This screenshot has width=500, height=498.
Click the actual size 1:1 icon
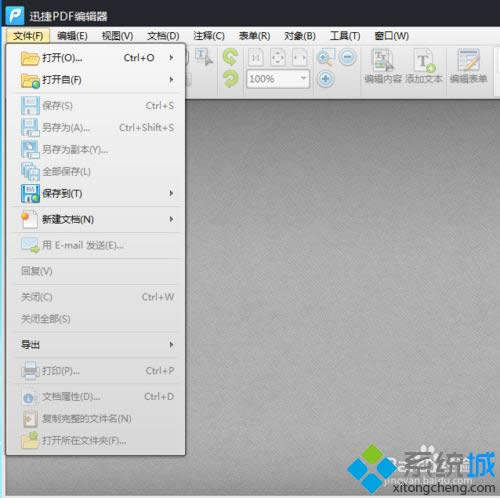click(x=256, y=58)
